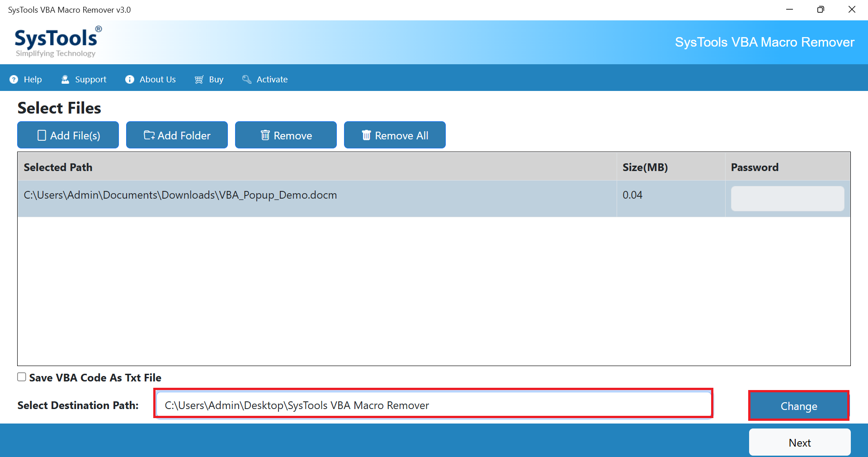Open the About Us menu item
This screenshot has width=868, height=457.
coord(151,80)
